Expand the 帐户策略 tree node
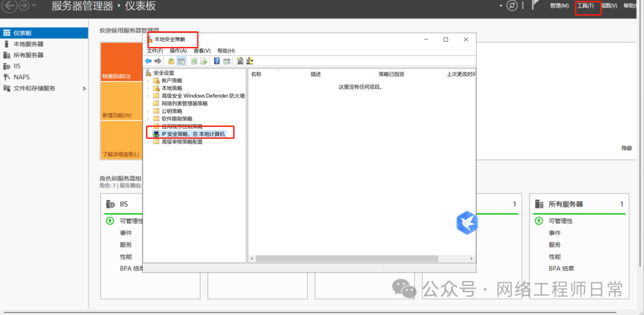The width and height of the screenshot is (644, 315). pyautogui.click(x=148, y=80)
